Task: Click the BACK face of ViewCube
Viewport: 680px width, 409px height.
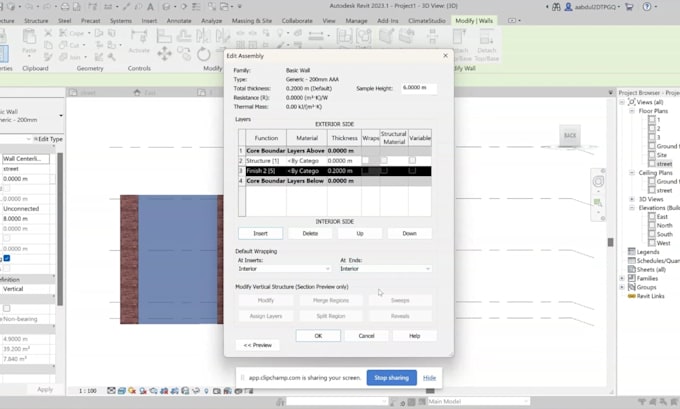Action: (570, 136)
